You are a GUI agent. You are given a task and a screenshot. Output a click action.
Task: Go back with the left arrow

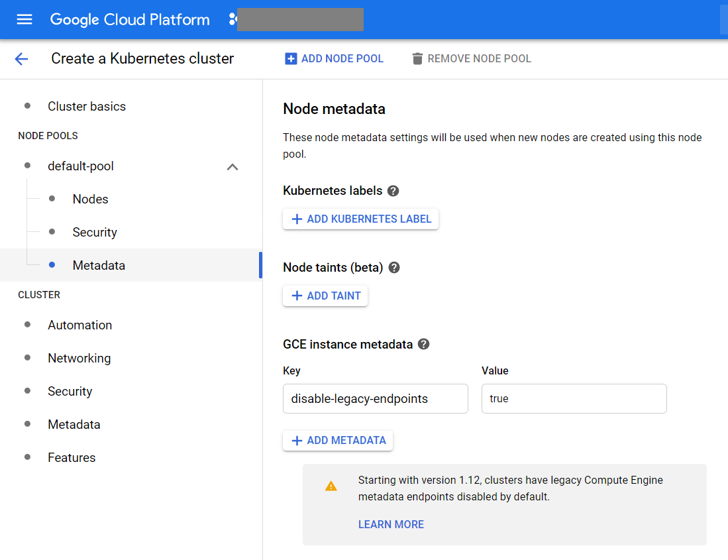pyautogui.click(x=21, y=58)
